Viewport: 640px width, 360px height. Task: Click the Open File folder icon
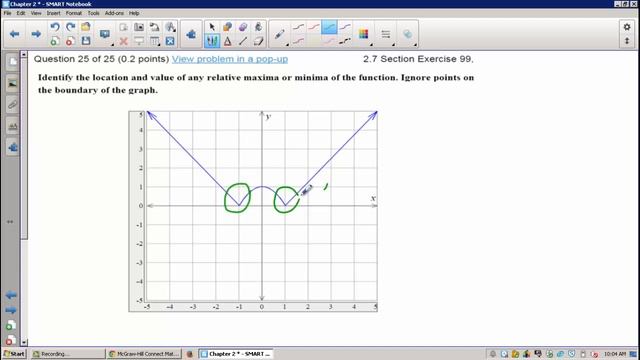coord(86,27)
